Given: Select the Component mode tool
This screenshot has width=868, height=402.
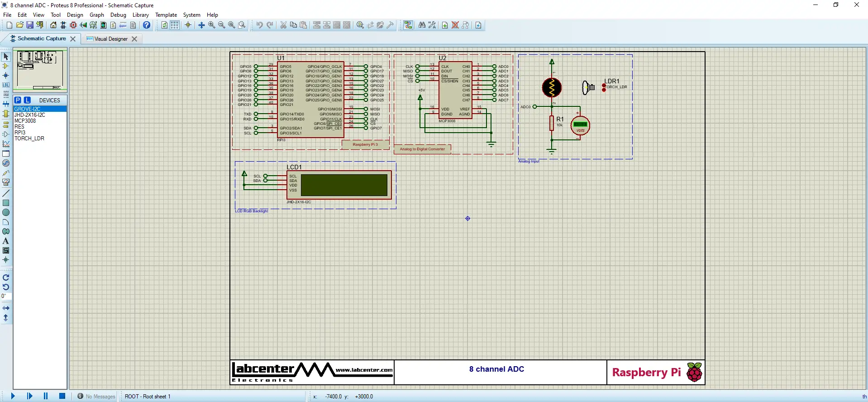Looking at the screenshot, I should 6,66.
